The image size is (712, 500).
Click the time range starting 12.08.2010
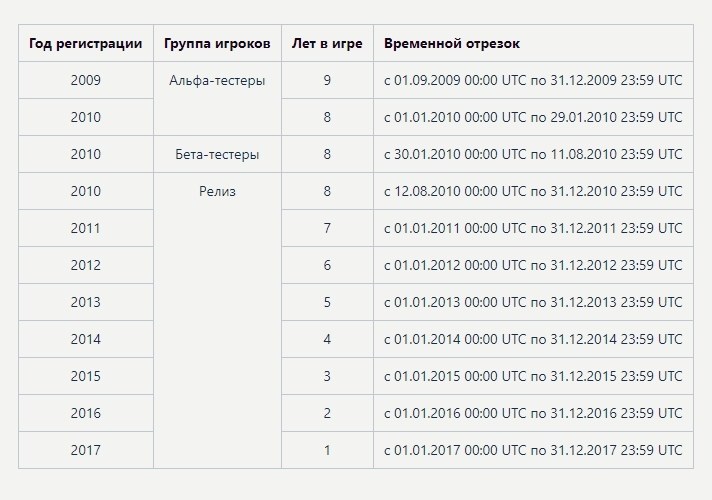click(x=533, y=192)
